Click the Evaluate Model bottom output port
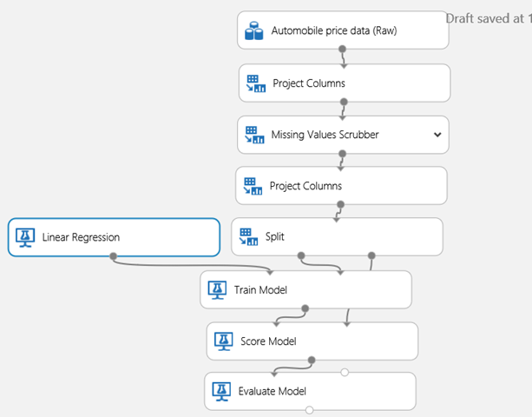 [x=310, y=410]
